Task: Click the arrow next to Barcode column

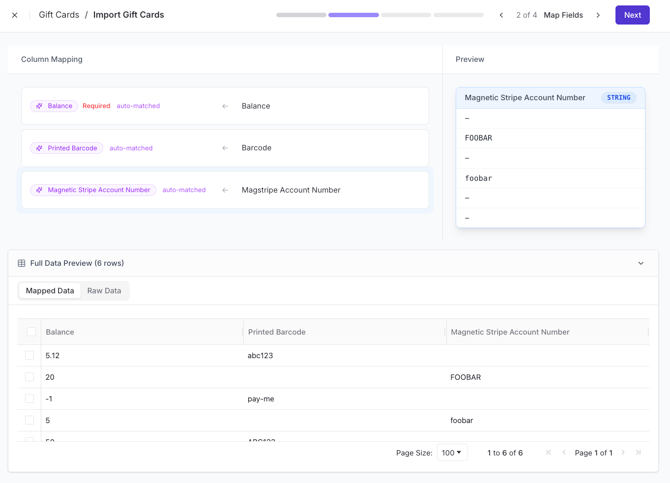Action: [225, 148]
